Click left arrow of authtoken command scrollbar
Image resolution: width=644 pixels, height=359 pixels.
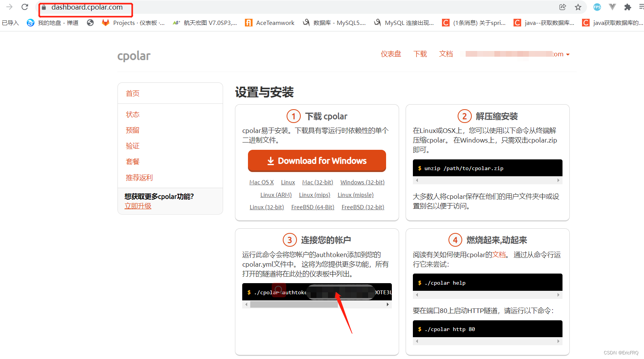(x=246, y=305)
